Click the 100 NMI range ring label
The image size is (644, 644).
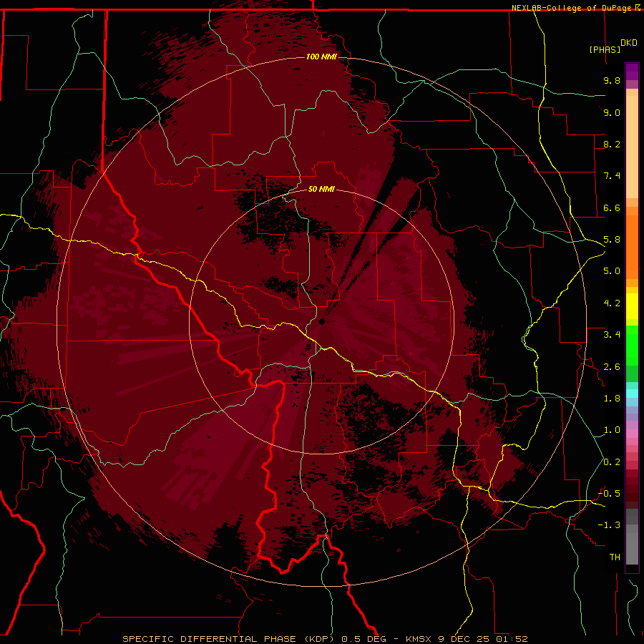tap(321, 57)
